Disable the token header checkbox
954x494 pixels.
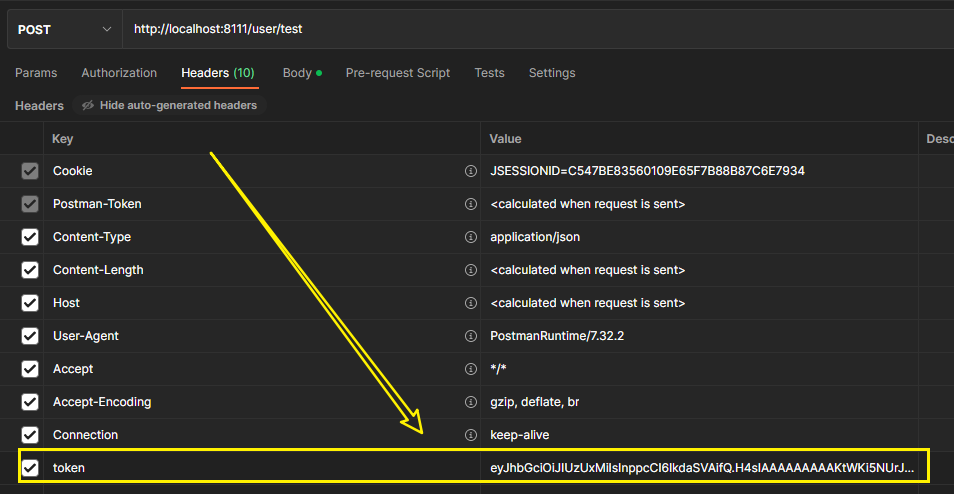point(30,467)
